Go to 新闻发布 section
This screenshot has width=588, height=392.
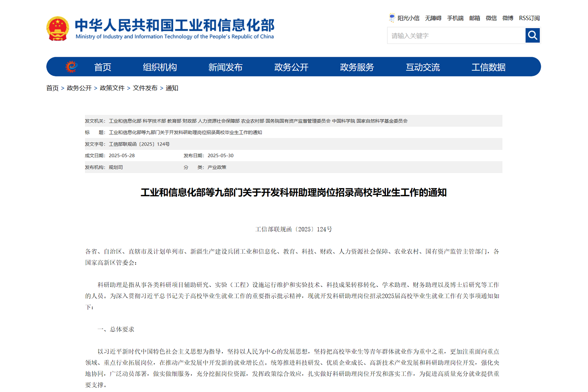click(225, 67)
